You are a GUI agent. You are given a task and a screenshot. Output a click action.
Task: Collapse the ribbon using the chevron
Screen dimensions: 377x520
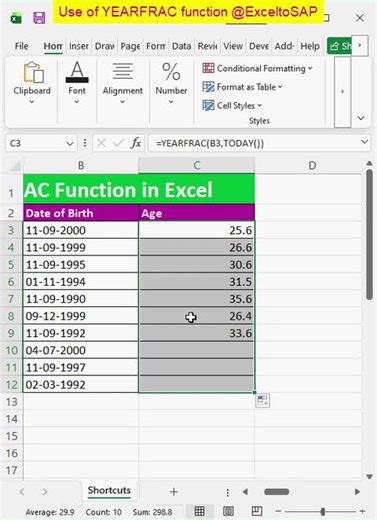pyautogui.click(x=361, y=118)
